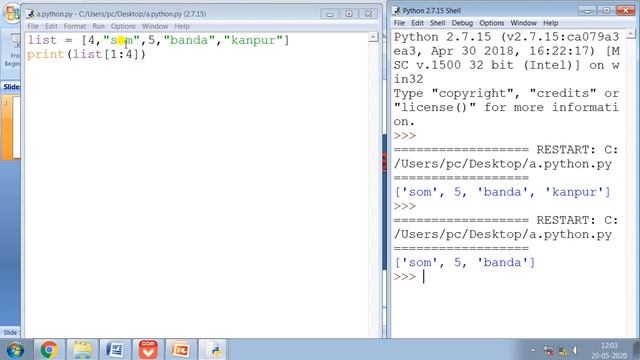Switch to PowerPoint on taskbar
This screenshot has width=640, height=360.
181,350
